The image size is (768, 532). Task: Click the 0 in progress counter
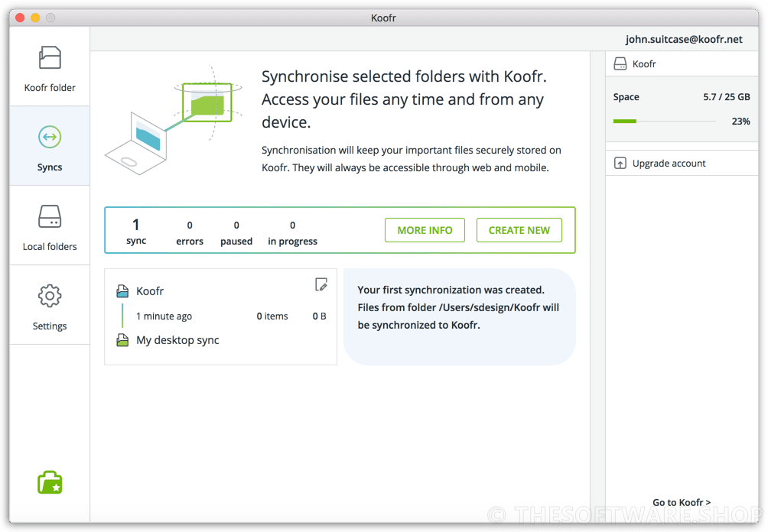pyautogui.click(x=292, y=233)
